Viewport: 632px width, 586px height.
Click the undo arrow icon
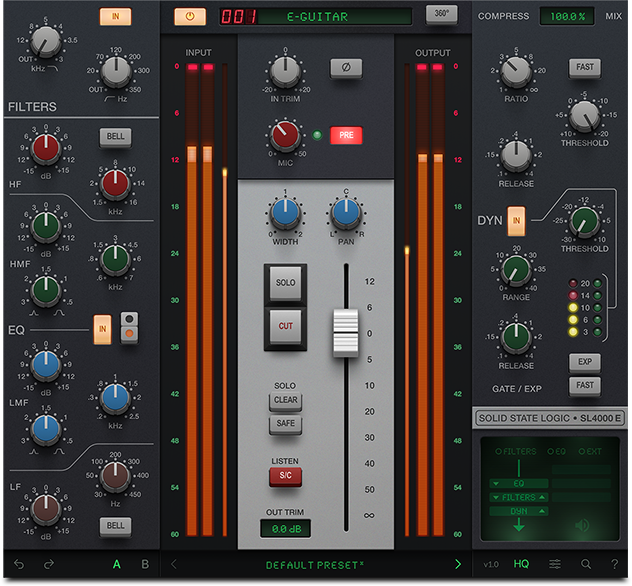20,565
